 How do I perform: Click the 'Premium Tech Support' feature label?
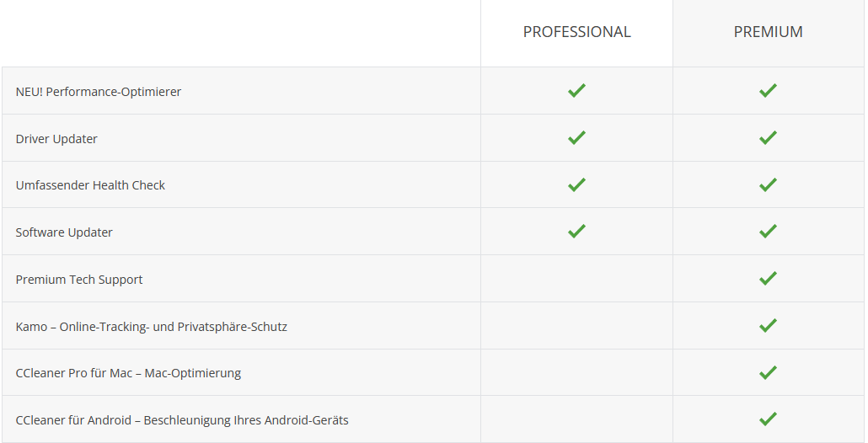[x=79, y=279]
